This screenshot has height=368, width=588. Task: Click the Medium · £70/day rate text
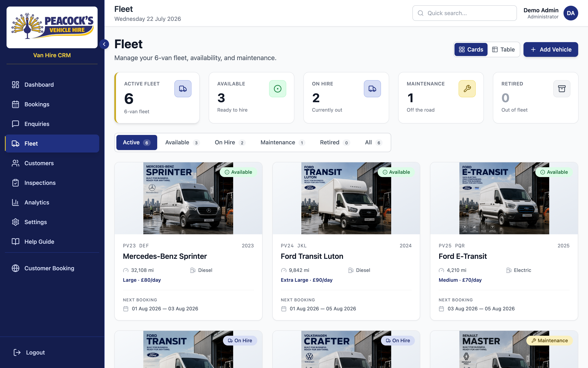point(460,280)
